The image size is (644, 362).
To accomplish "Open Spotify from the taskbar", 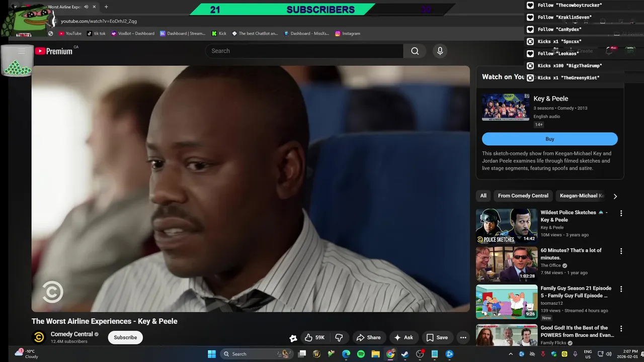I will tap(361, 354).
